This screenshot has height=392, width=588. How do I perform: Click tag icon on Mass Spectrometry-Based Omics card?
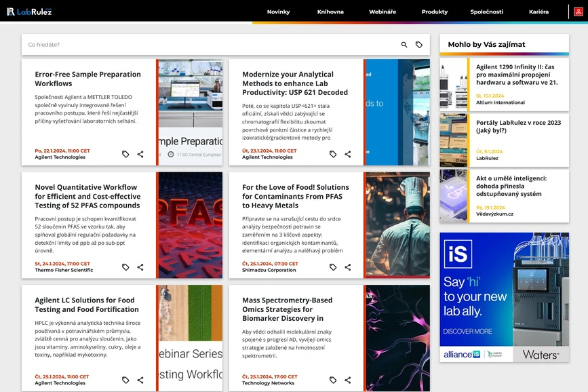(333, 380)
